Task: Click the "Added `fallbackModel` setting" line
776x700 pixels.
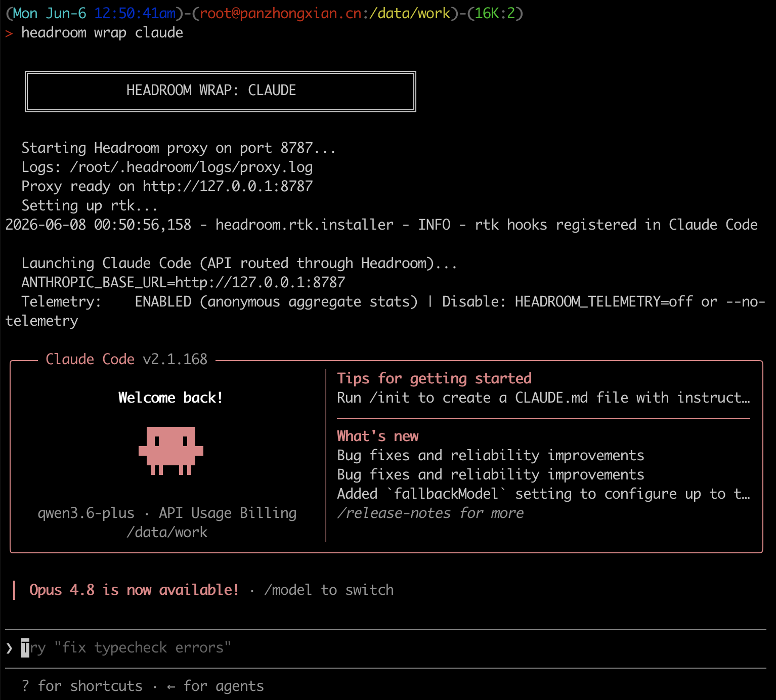Action: [x=544, y=494]
